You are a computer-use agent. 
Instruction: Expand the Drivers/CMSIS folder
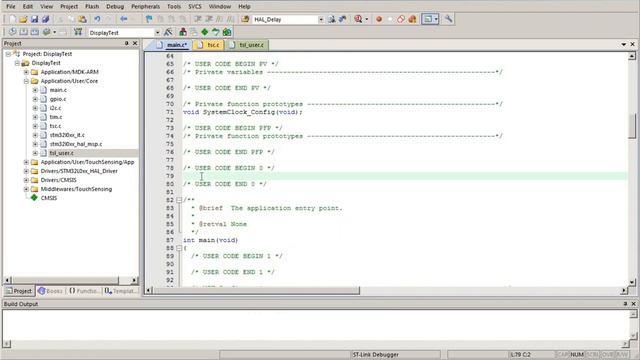pyautogui.click(x=26, y=180)
